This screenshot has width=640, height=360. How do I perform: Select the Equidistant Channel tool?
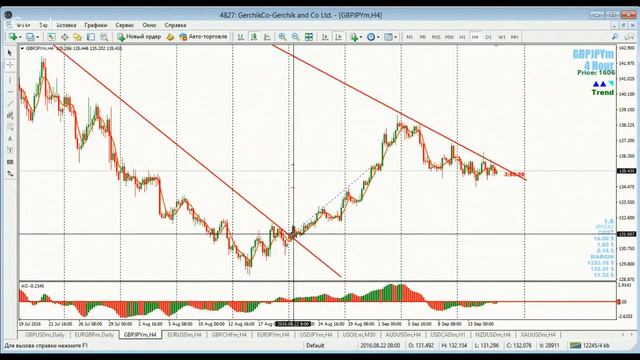coord(10,116)
